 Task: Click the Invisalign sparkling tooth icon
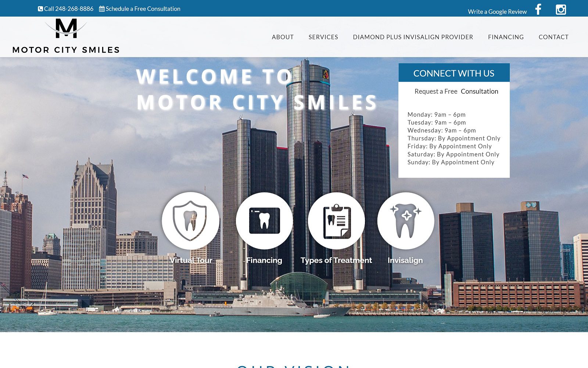406,221
